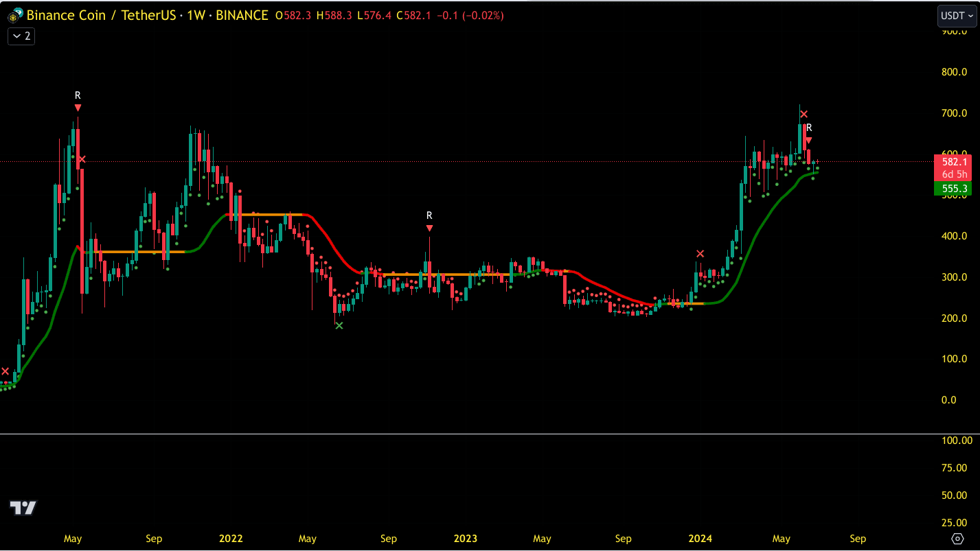Click the open value O582.3
The height and width of the screenshot is (551, 980).
click(x=293, y=15)
